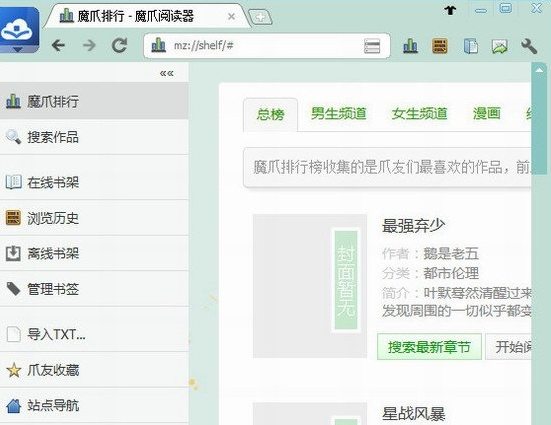Select 魔爪排行 in the sidebar
551x425 pixels.
[x=94, y=101]
